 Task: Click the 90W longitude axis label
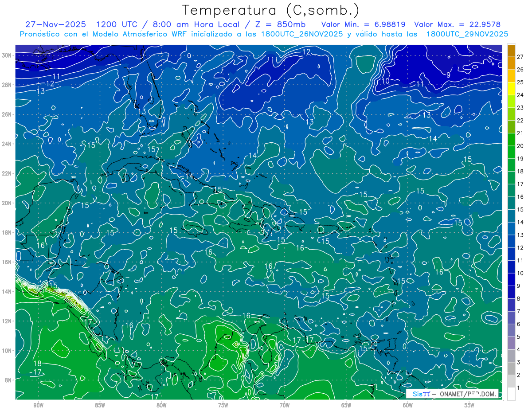point(38,405)
